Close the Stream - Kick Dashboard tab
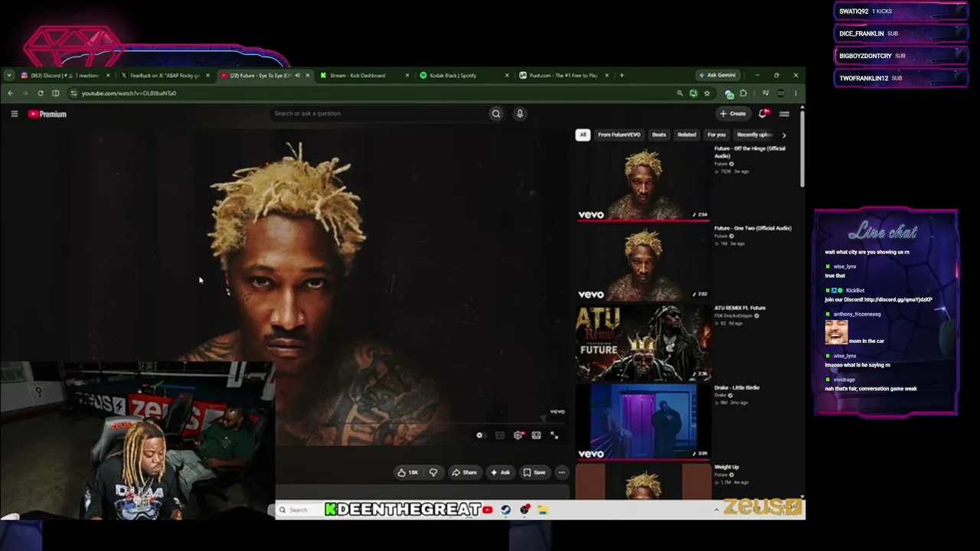The image size is (980, 551). coord(407,75)
